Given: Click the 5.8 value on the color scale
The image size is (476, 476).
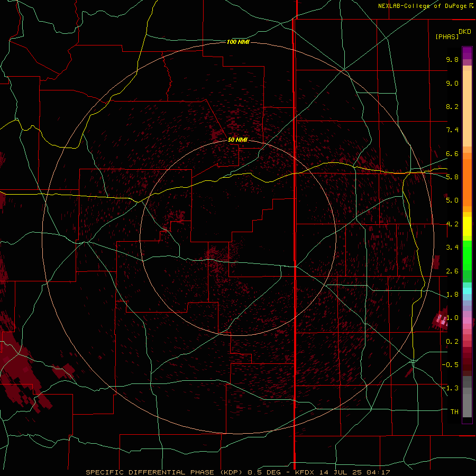Looking at the screenshot, I should [452, 177].
